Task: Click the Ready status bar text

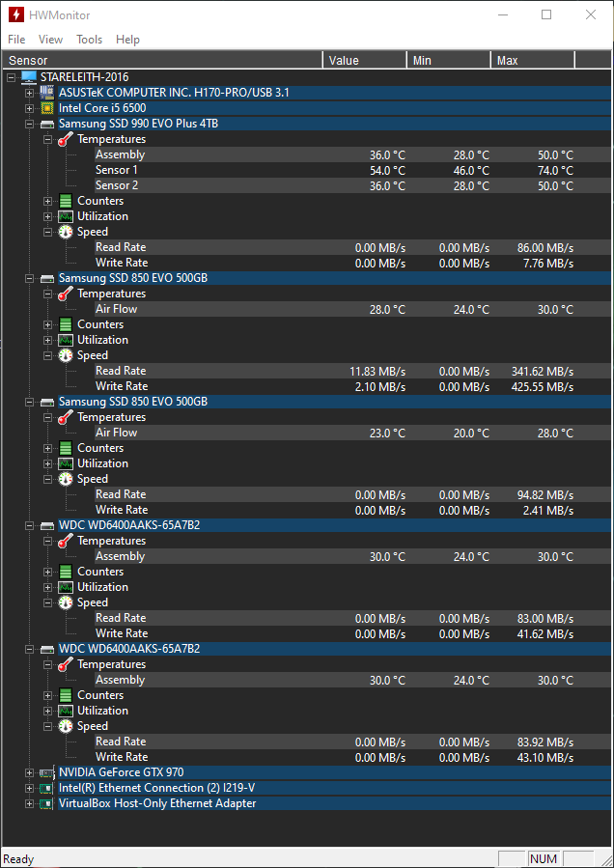Action: (18, 859)
